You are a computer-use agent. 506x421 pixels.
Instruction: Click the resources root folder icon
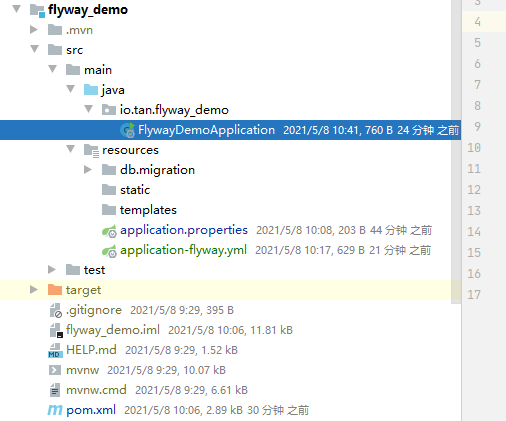[91, 150]
